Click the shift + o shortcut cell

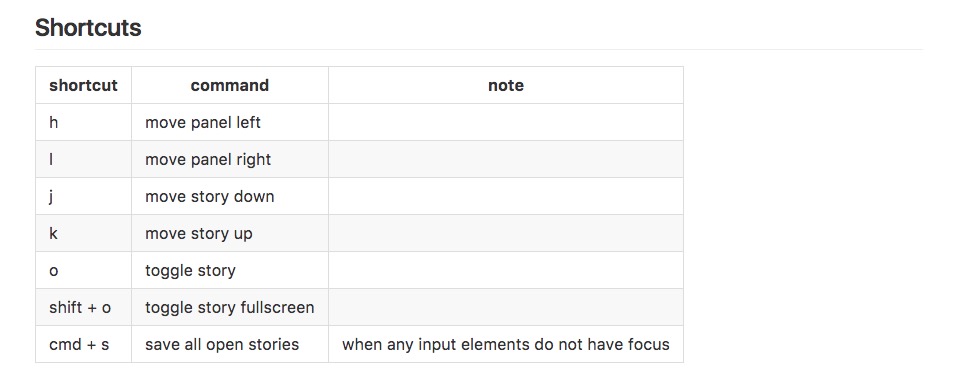click(83, 307)
